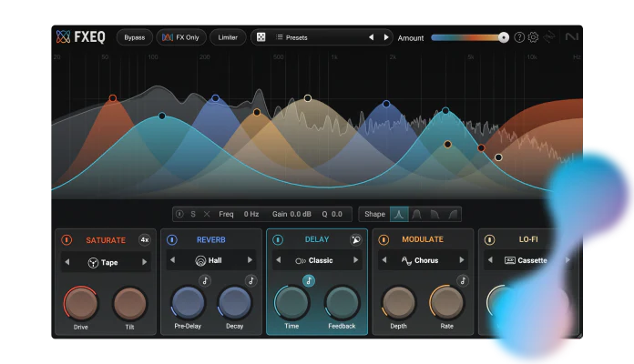
Task: Toggle the MODULATE module power button
Action: (x=383, y=239)
